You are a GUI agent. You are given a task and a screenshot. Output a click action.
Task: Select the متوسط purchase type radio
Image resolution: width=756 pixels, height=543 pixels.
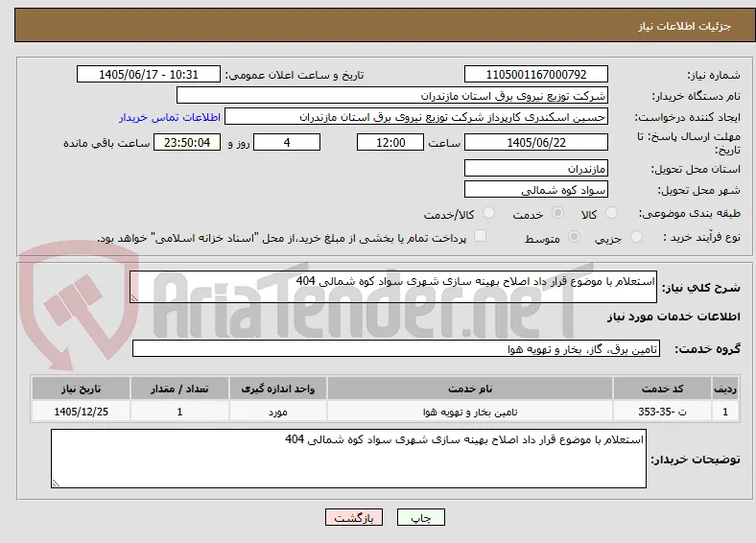(x=574, y=236)
